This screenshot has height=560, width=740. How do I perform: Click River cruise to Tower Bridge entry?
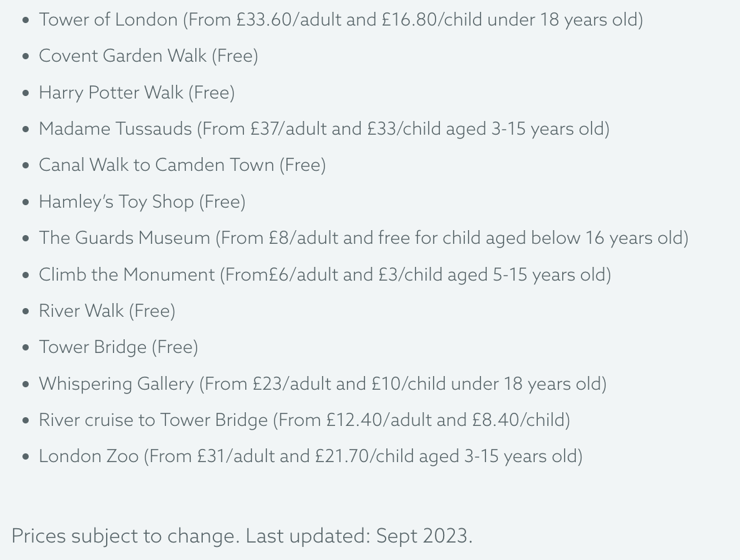tap(304, 420)
